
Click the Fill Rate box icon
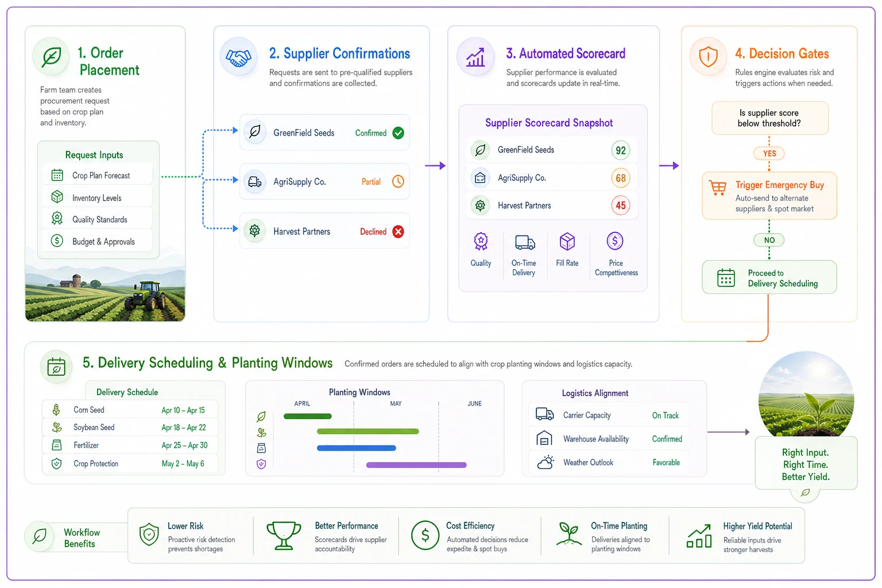[x=567, y=242]
